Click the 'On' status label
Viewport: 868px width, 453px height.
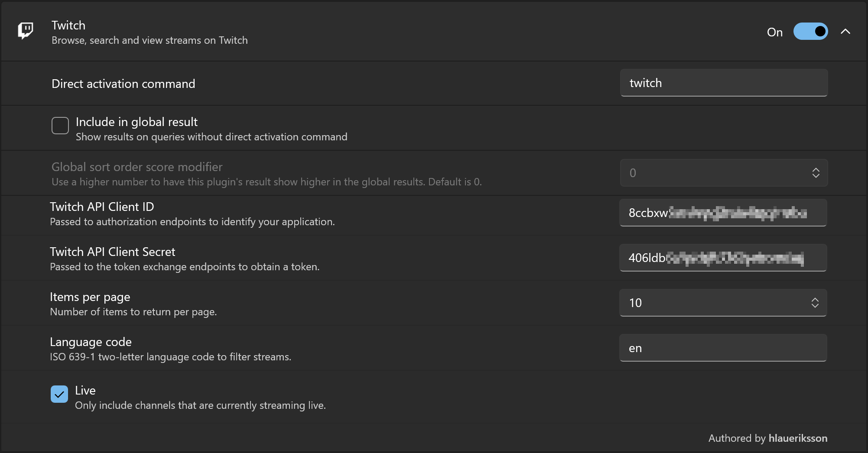[x=775, y=32]
